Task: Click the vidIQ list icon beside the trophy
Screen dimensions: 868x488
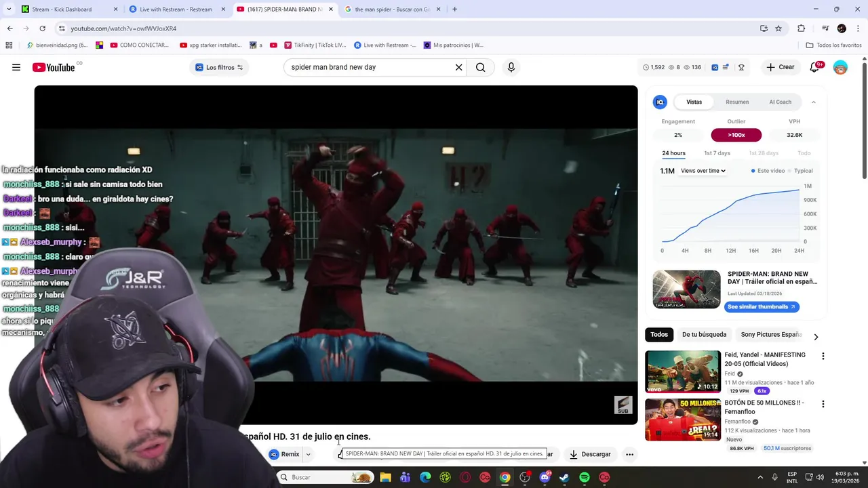Action: [726, 67]
